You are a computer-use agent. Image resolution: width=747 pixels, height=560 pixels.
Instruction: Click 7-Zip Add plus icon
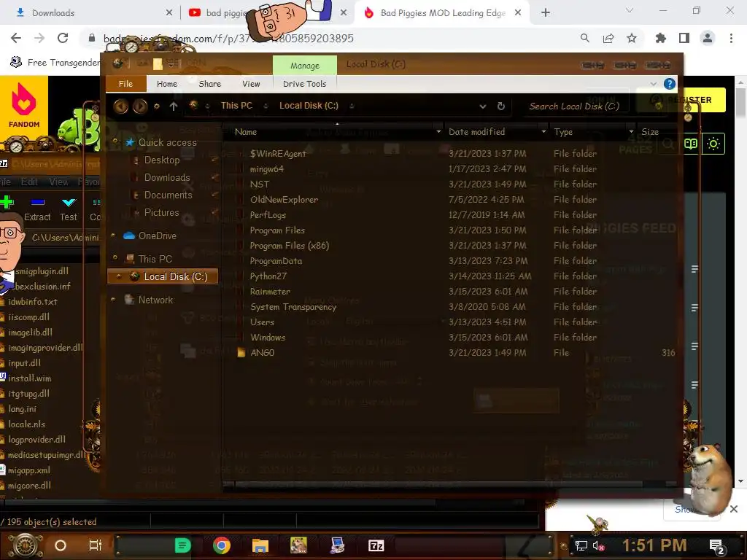[7, 203]
